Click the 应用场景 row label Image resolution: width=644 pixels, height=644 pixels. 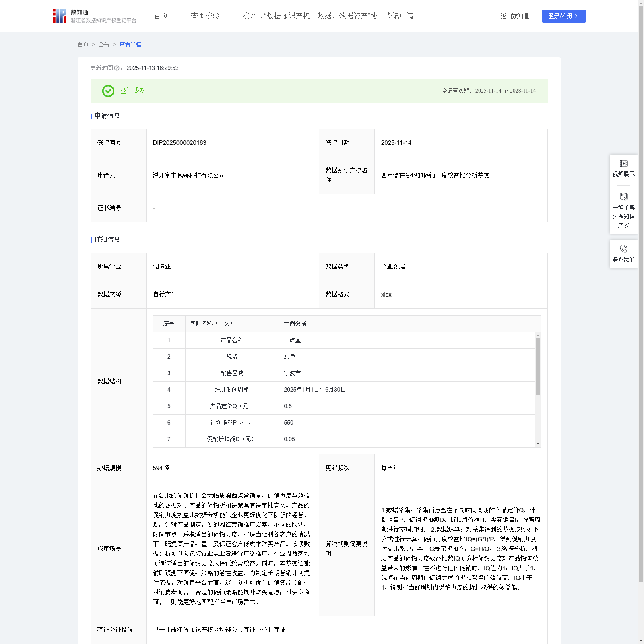pos(109,549)
